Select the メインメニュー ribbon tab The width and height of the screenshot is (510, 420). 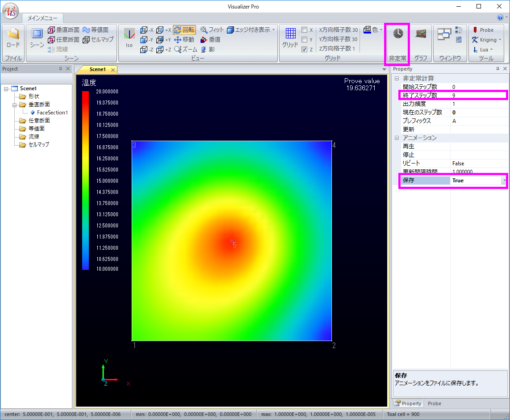(42, 18)
